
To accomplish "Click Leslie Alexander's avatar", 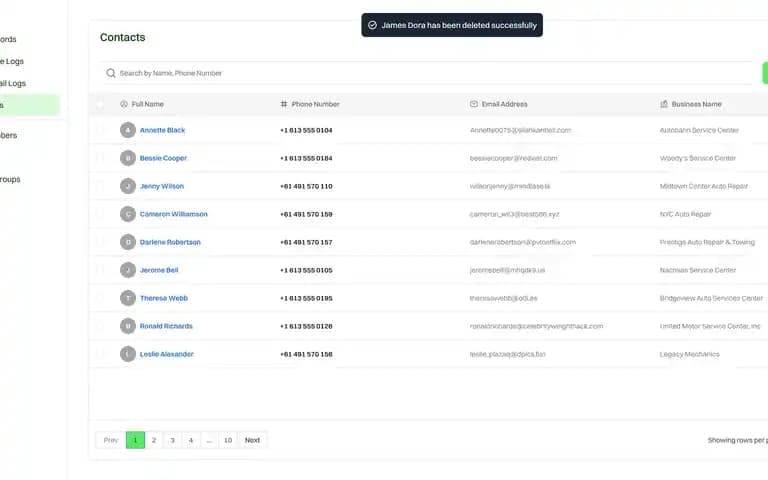I will [128, 354].
